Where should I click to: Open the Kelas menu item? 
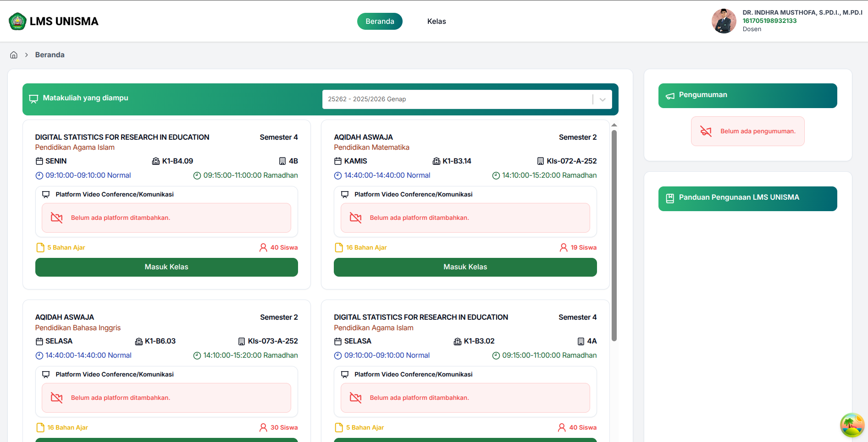coord(437,22)
